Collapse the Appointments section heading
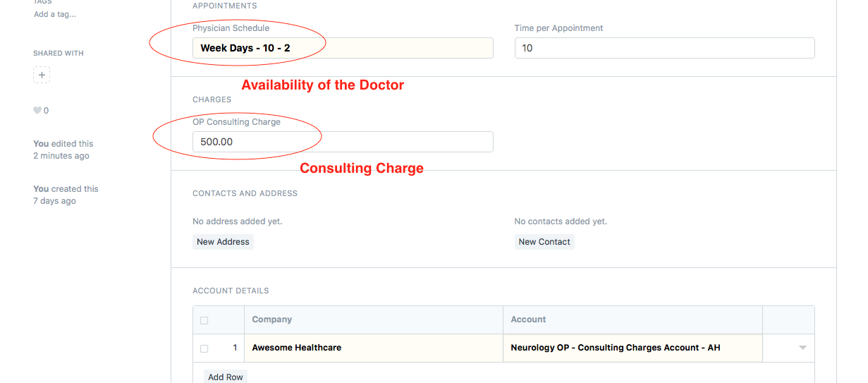Viewport: 868px width, 383px height. (x=225, y=6)
